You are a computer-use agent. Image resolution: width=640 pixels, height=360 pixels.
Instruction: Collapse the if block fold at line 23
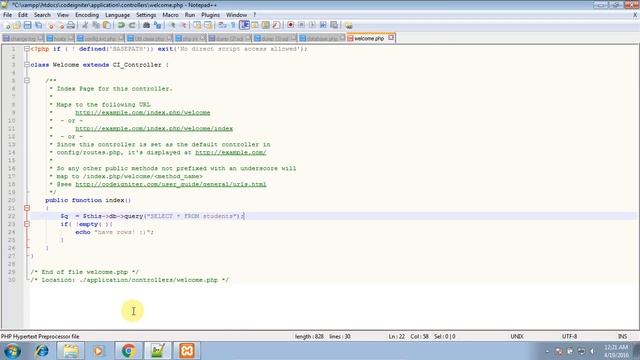(27, 224)
